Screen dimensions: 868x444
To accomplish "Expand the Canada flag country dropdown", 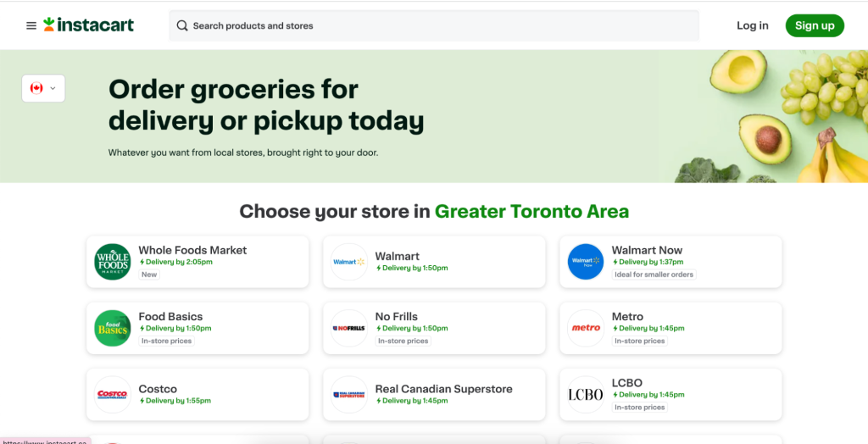I will coord(43,88).
